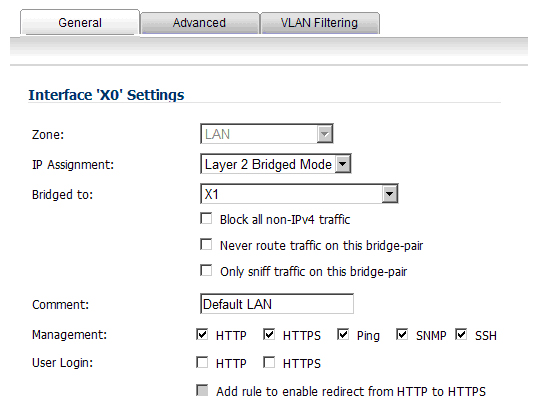The height and width of the screenshot is (409, 542).
Task: Click the Interface 'X0' Settings heading
Action: 106,95
